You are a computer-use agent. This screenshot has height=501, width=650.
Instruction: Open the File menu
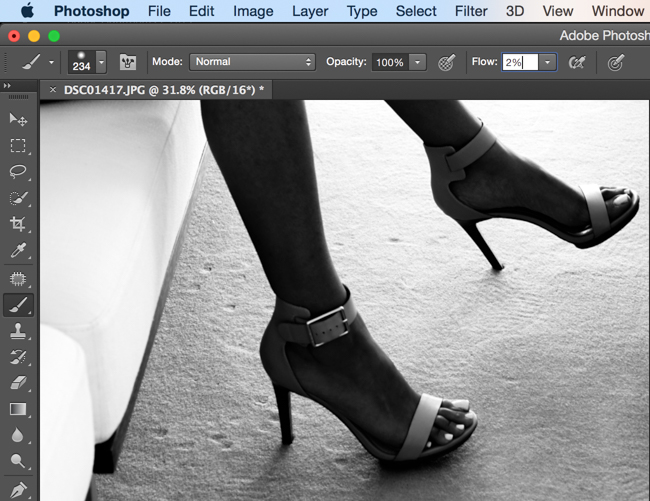(159, 11)
